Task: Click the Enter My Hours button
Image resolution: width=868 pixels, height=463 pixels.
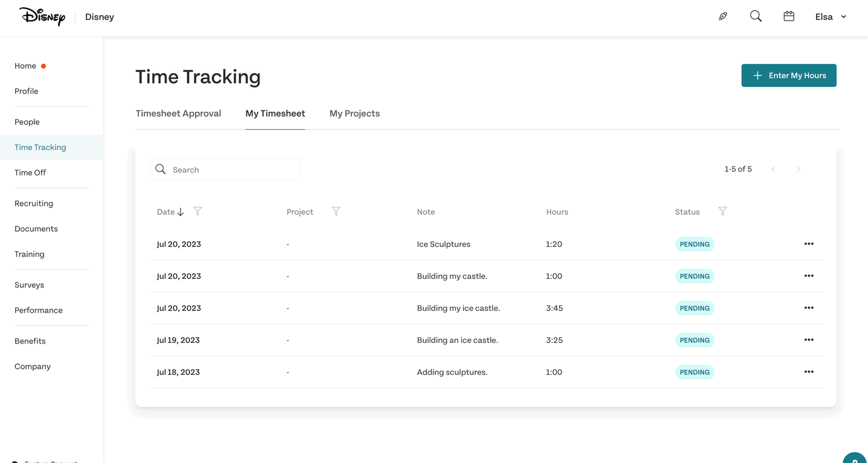Action: (x=788, y=75)
